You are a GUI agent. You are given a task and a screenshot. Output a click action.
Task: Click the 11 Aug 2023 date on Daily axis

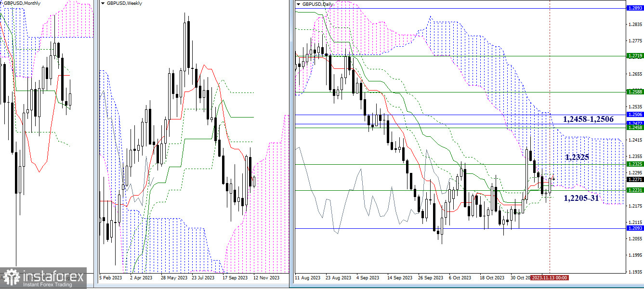click(308, 278)
